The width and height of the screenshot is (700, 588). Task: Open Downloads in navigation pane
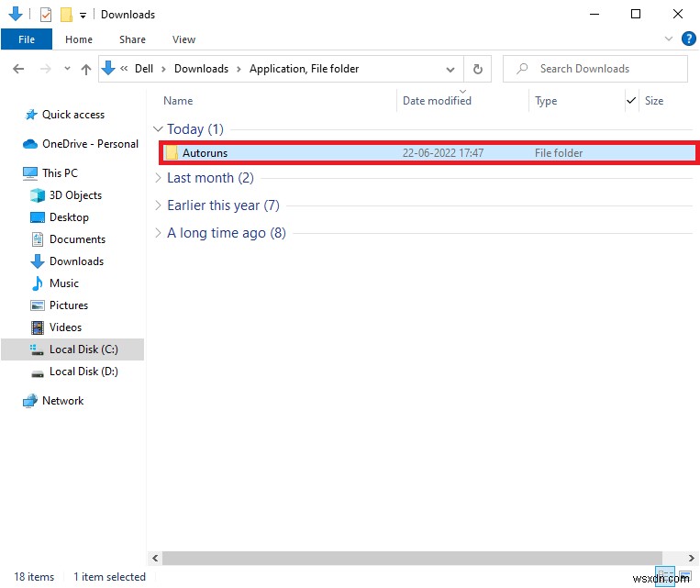coord(76,261)
